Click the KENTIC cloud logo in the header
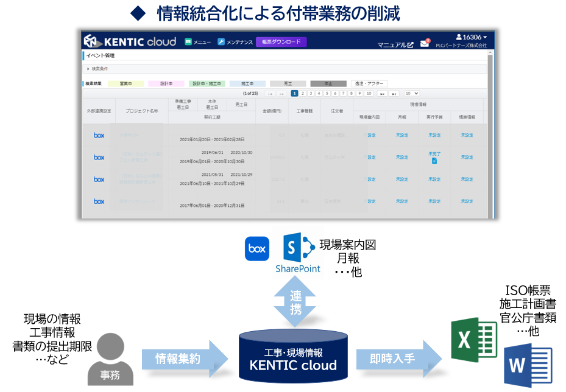566x392 pixels. pyautogui.click(x=130, y=41)
